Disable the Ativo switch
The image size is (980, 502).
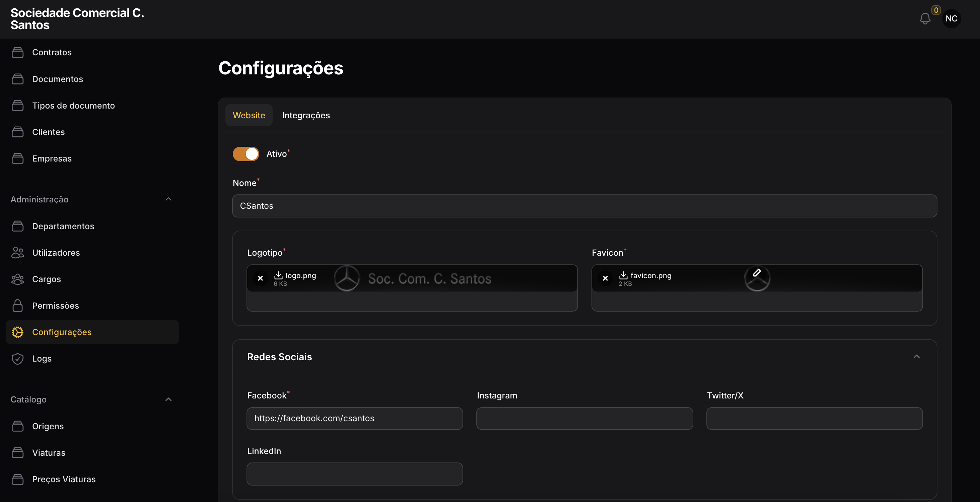(x=246, y=154)
